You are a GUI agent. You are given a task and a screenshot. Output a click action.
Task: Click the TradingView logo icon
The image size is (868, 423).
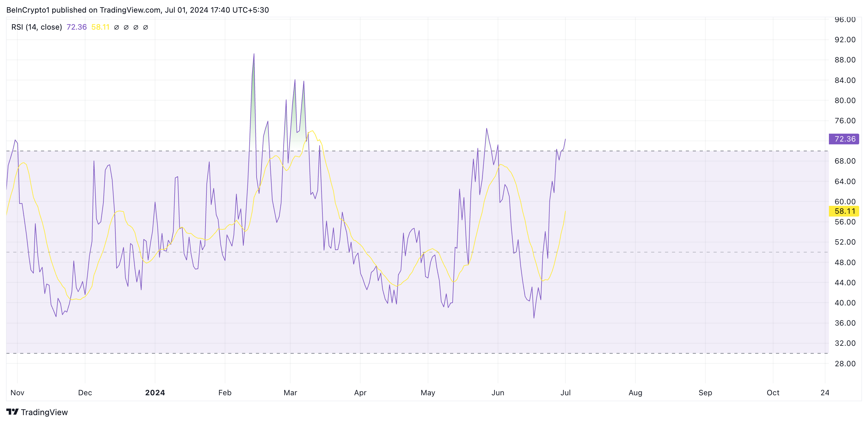[x=12, y=412]
